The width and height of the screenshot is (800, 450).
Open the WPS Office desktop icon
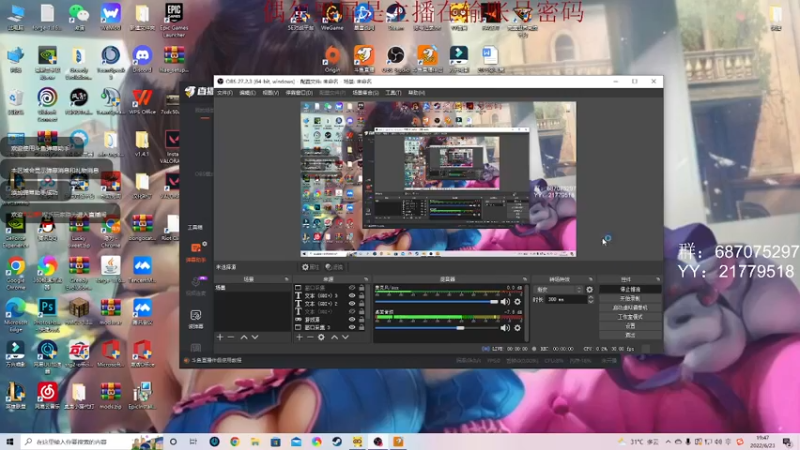click(x=142, y=102)
